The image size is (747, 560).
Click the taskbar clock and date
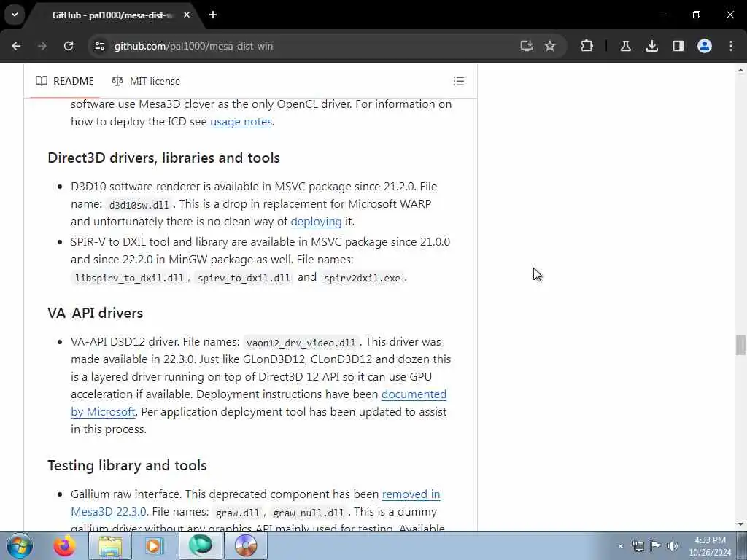710,546
